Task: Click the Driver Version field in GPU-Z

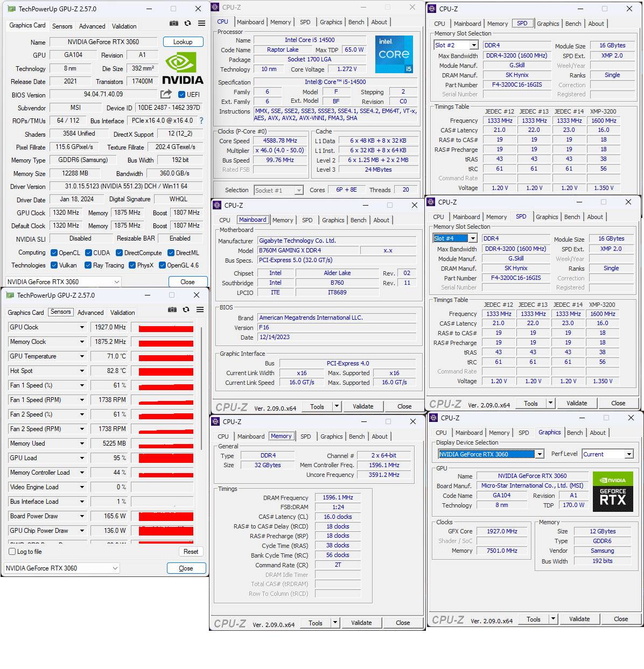Action: click(126, 186)
